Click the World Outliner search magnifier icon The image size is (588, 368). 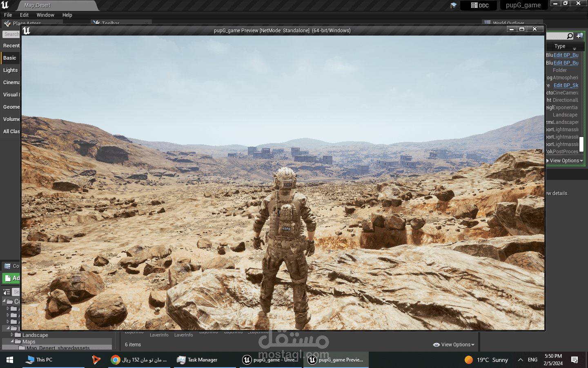pos(570,36)
